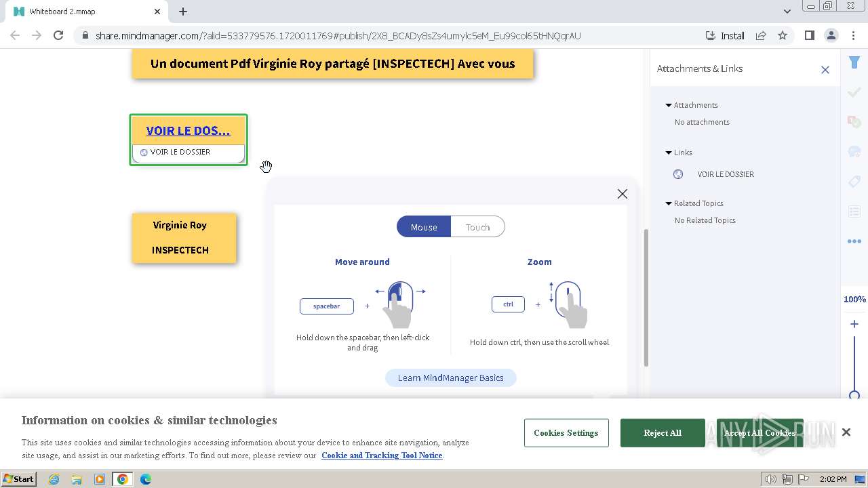
Task: Click the globe icon beside VOIR LE DOSSIER link
Action: (678, 174)
